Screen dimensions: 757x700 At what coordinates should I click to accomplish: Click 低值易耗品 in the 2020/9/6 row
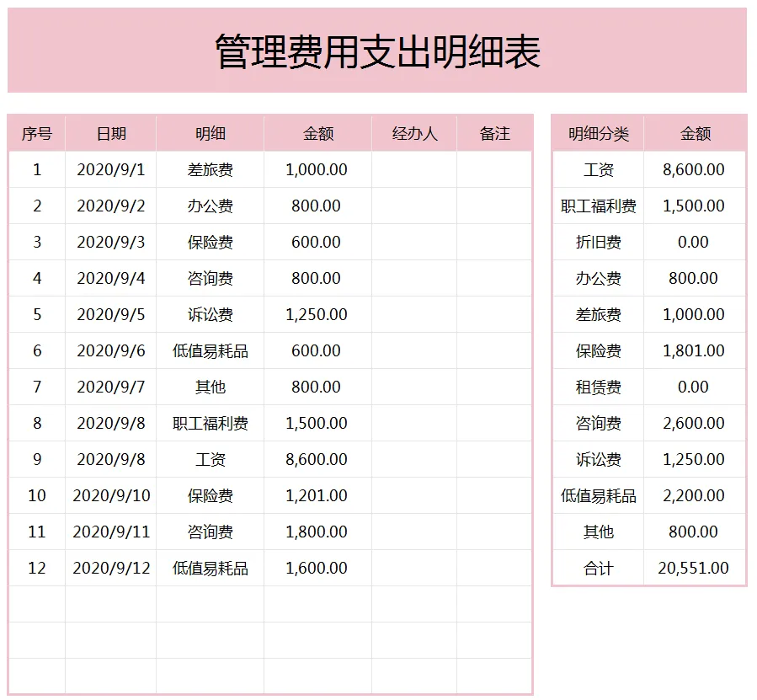pyautogui.click(x=210, y=350)
